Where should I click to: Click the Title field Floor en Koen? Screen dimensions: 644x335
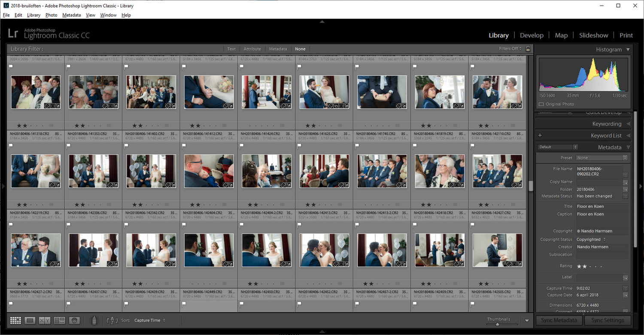(602, 207)
